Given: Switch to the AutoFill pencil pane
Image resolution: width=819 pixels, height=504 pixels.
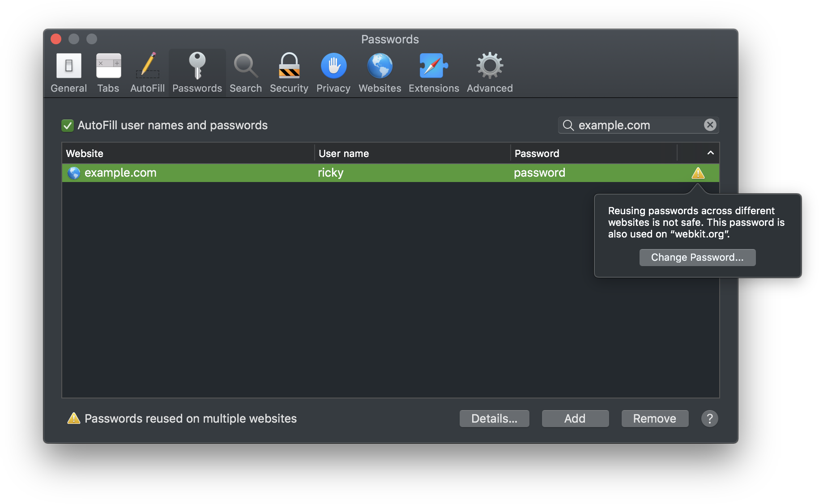Looking at the screenshot, I should point(148,72).
